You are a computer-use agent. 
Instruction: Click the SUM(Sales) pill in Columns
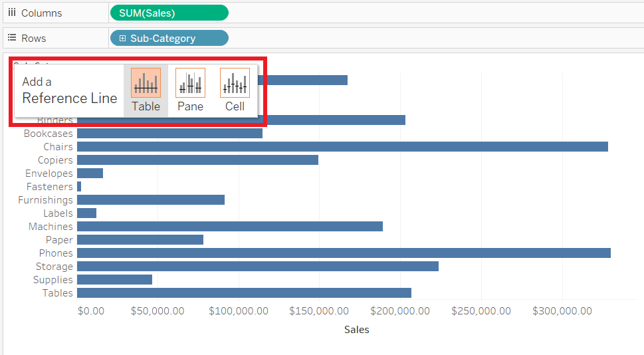(x=169, y=13)
